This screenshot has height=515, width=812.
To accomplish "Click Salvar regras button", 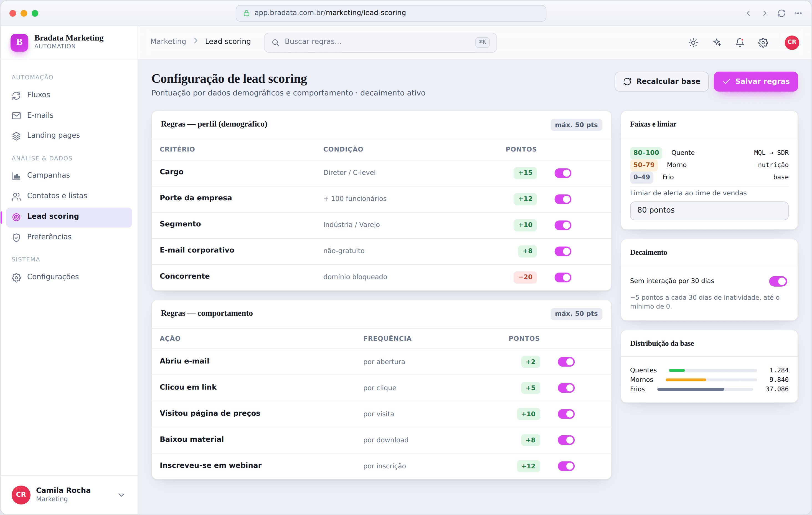I will pyautogui.click(x=756, y=81).
